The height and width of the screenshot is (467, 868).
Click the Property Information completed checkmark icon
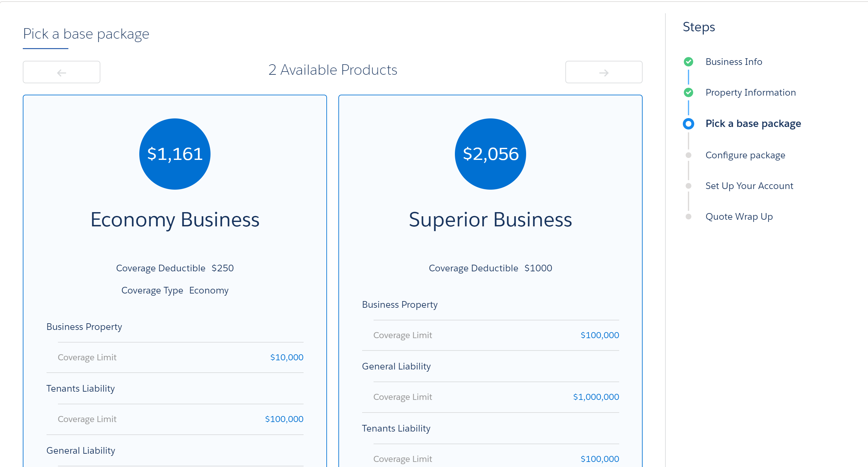click(689, 92)
